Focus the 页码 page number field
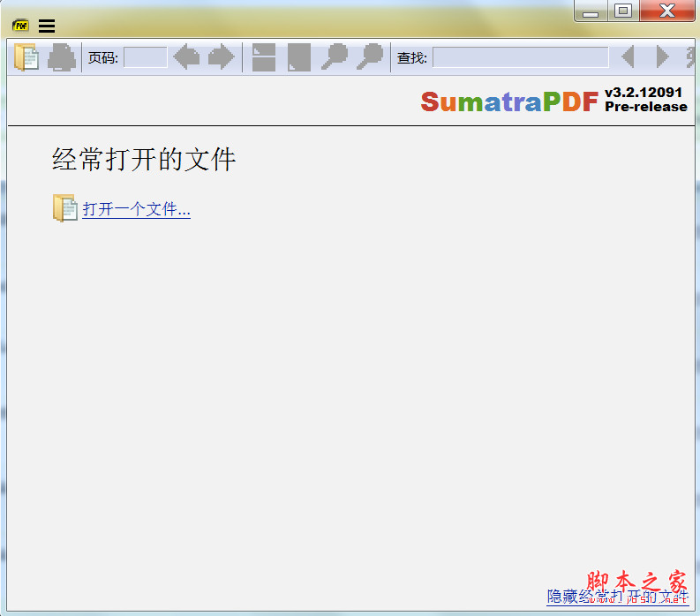 pyautogui.click(x=146, y=57)
